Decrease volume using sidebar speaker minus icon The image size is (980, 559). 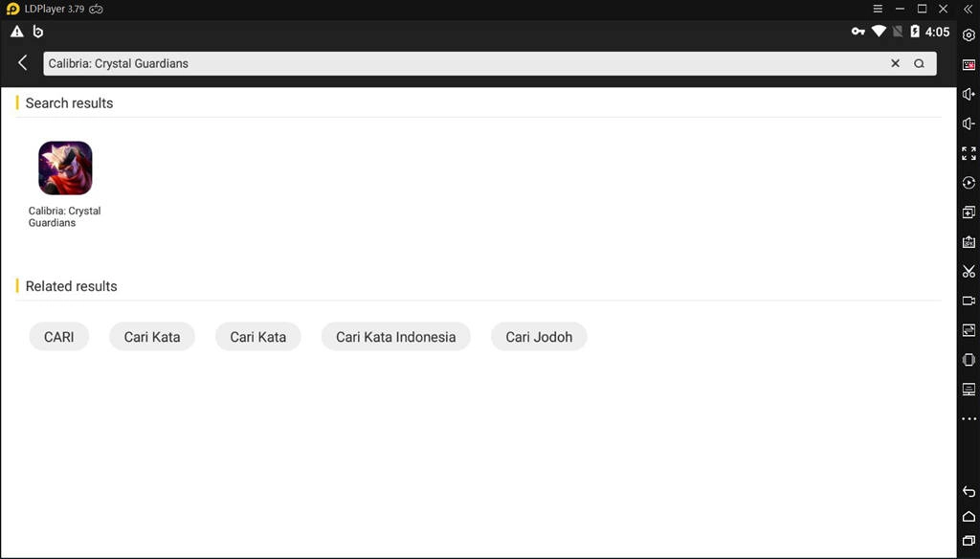pyautogui.click(x=969, y=123)
